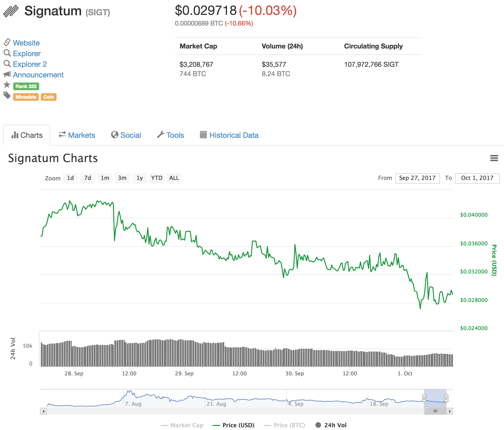Click the megaphone icon beside Announcement
This screenshot has width=504, height=430.
coord(7,74)
